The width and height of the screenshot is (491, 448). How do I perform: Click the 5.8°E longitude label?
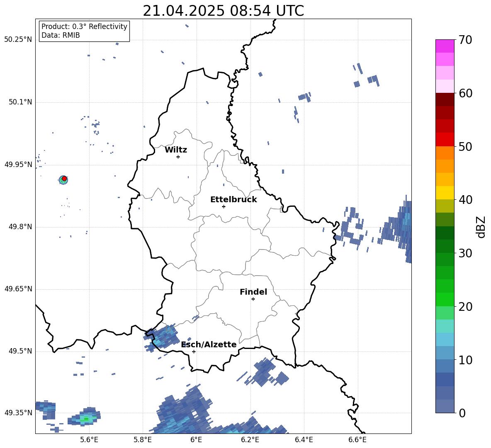click(143, 440)
